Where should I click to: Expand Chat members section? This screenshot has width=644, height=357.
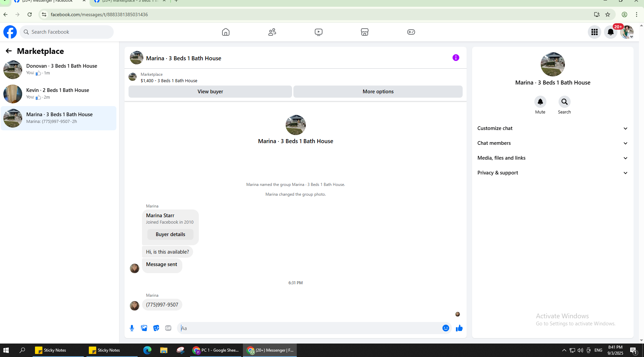(x=552, y=143)
